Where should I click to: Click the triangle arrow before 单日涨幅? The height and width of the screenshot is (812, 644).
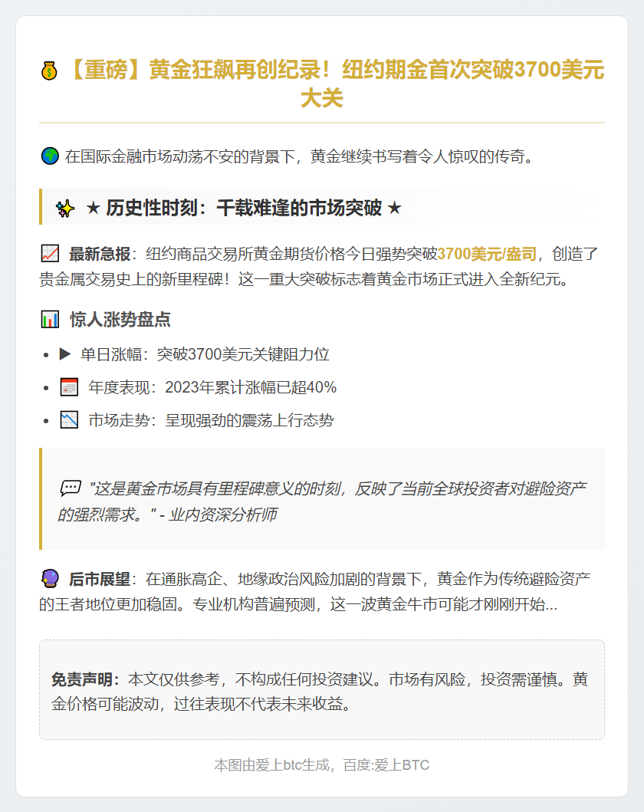(x=64, y=354)
